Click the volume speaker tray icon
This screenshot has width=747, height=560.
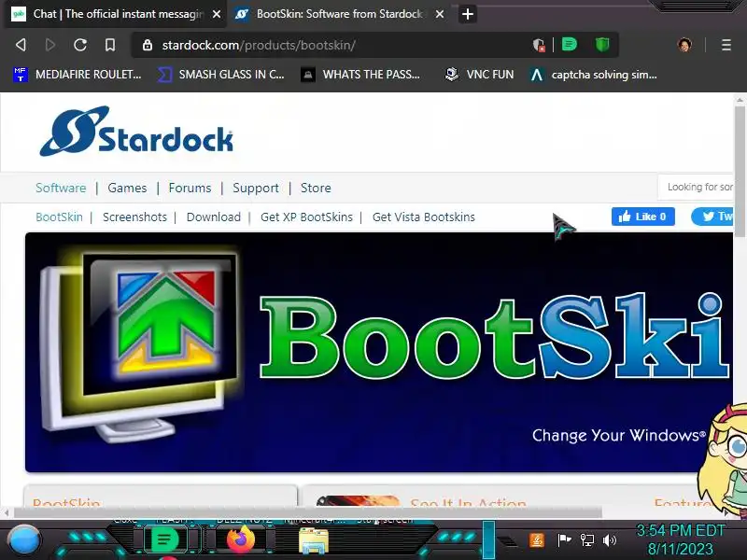pyautogui.click(x=610, y=540)
